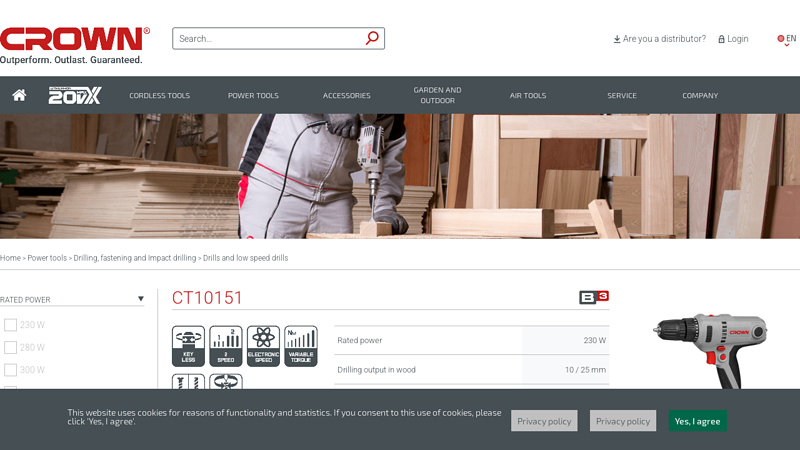
Task: Click Drilling, fastening and impact drilling breadcrumb
Action: [135, 258]
